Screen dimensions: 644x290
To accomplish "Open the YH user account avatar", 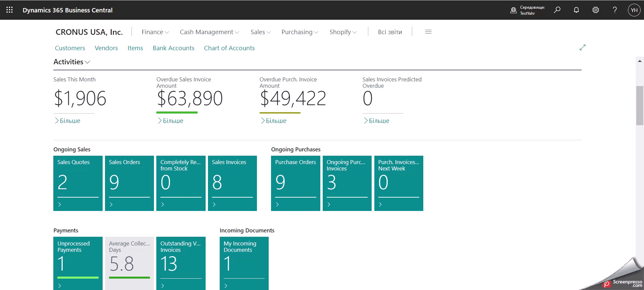I will tap(634, 10).
